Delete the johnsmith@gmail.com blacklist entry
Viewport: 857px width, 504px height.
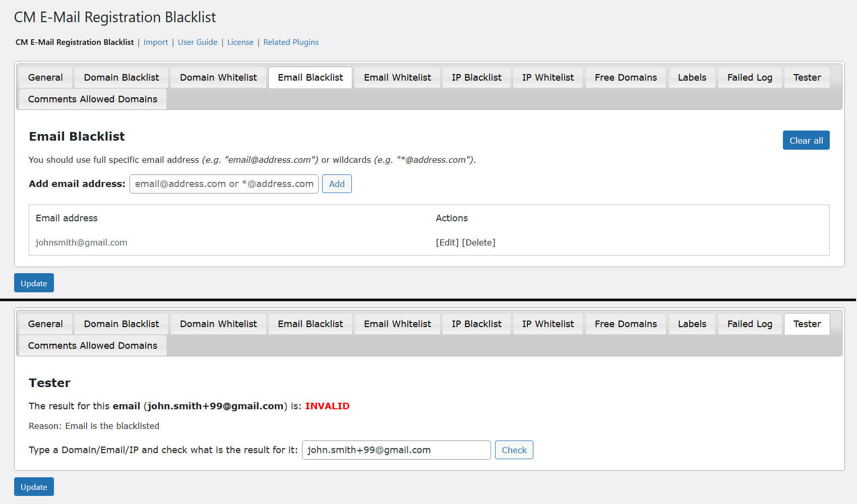tap(478, 242)
